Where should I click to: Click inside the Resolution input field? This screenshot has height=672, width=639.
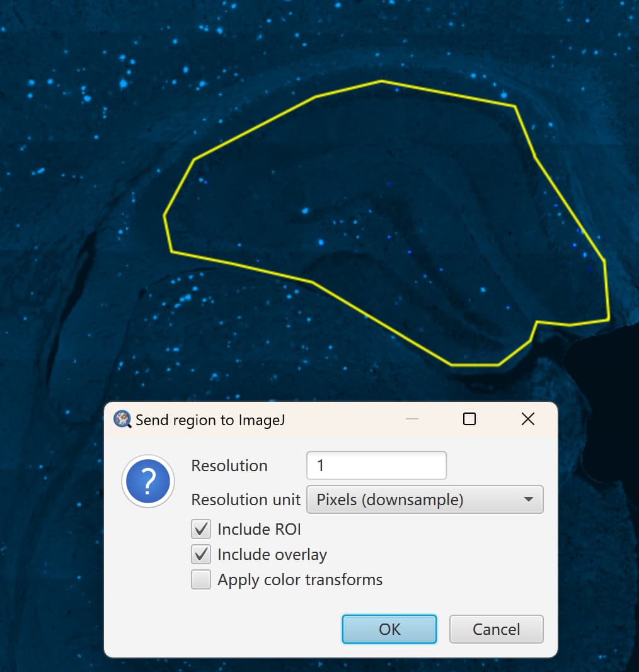(376, 465)
